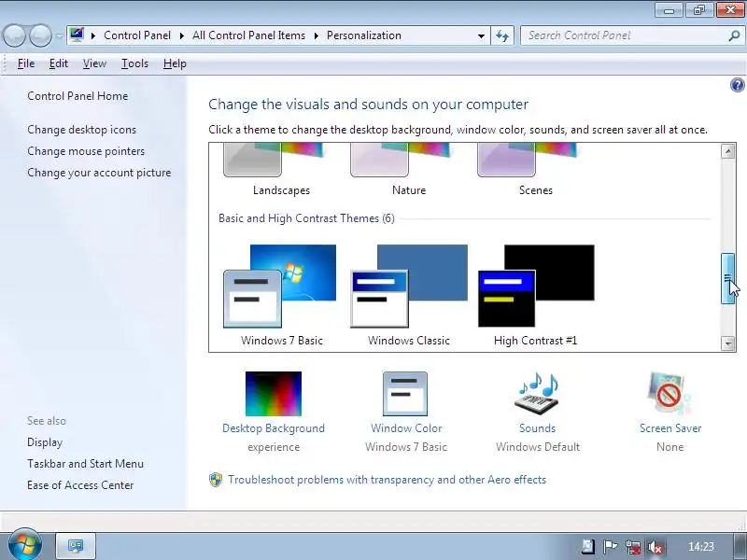Go to Control Panel Home

point(78,96)
